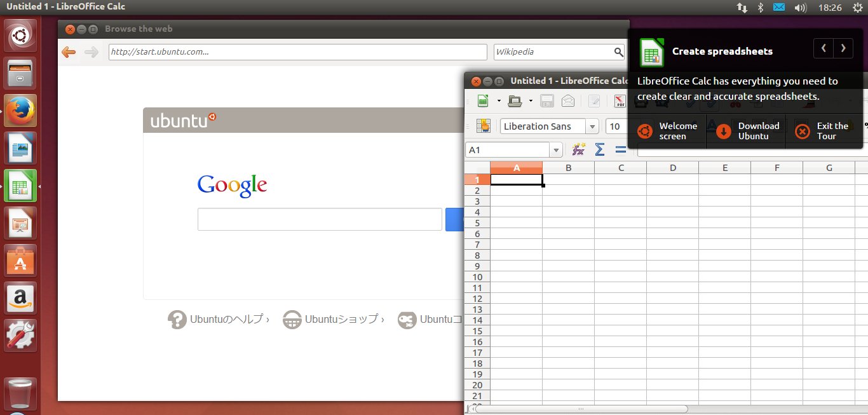868x415 pixels.
Task: Go forward in the browser window
Action: 92,52
